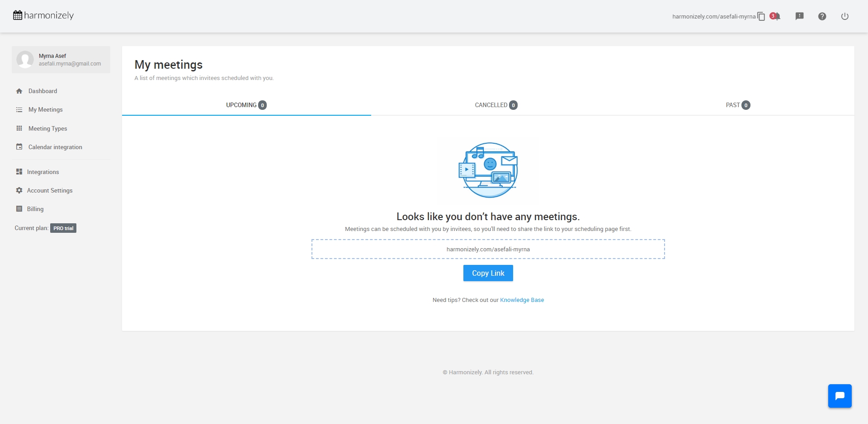The width and height of the screenshot is (868, 424).
Task: Open the Dashboard from the sidebar
Action: (x=42, y=91)
